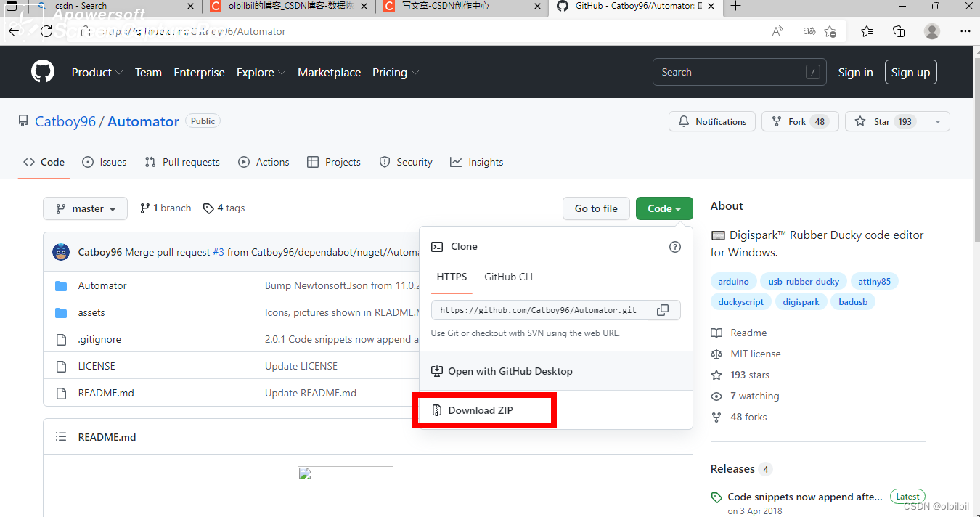Click the tag icon beside latest release
The image size is (980, 517).
[716, 497]
